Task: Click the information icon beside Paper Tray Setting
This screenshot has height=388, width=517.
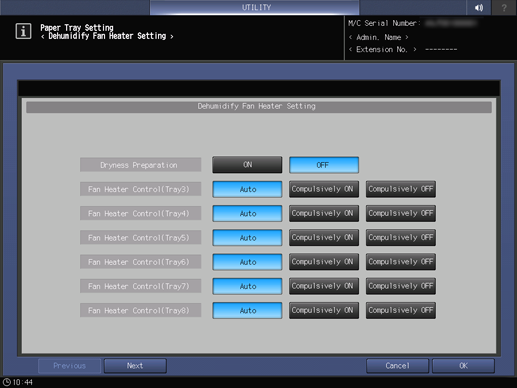Action: click(x=23, y=31)
